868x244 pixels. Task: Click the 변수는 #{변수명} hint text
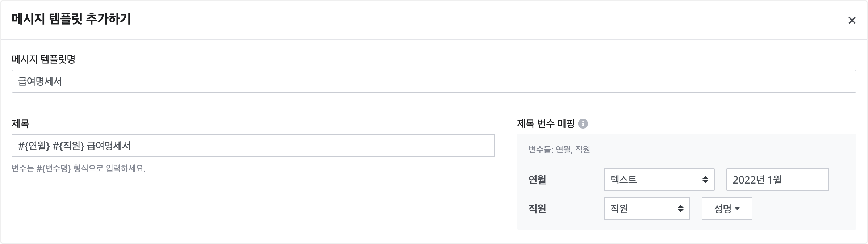coord(79,168)
